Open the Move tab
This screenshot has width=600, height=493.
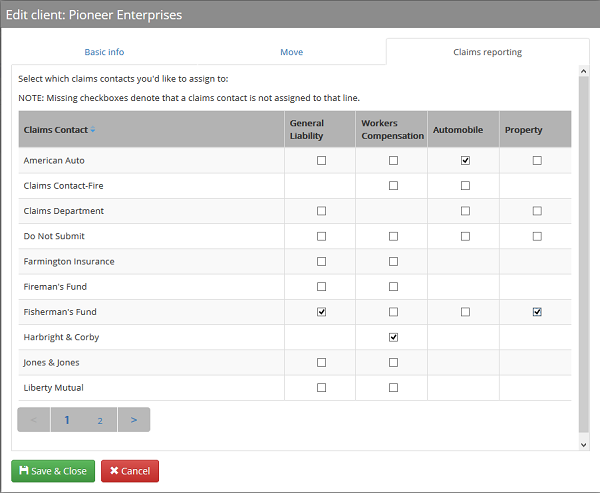click(291, 52)
